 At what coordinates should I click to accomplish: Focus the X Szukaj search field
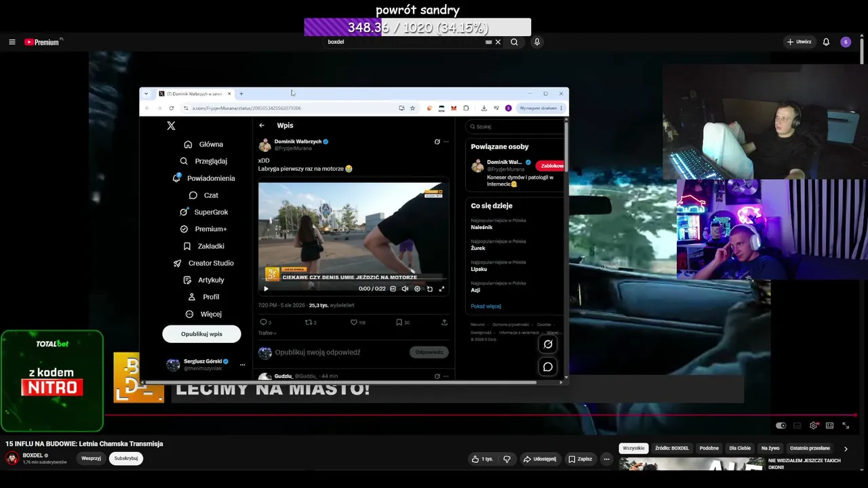515,127
